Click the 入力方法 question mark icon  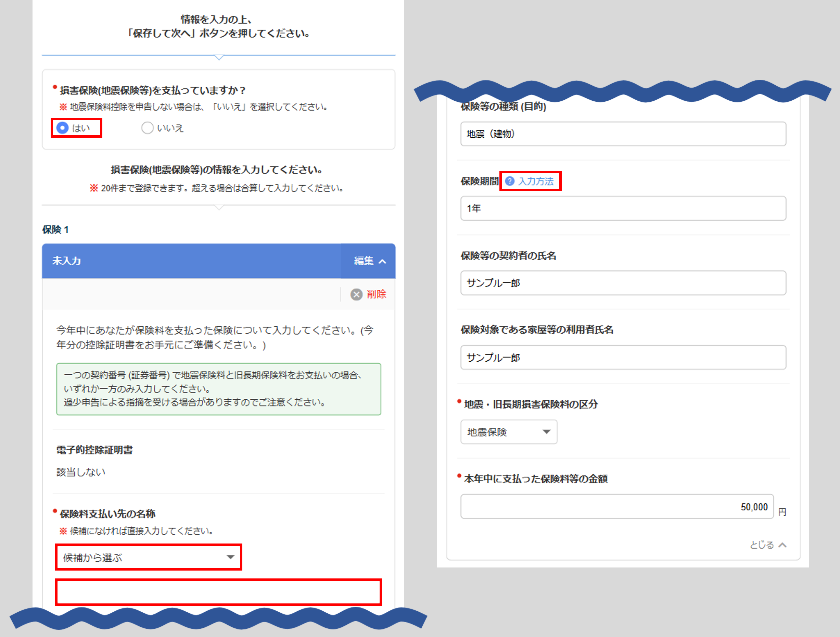point(510,181)
